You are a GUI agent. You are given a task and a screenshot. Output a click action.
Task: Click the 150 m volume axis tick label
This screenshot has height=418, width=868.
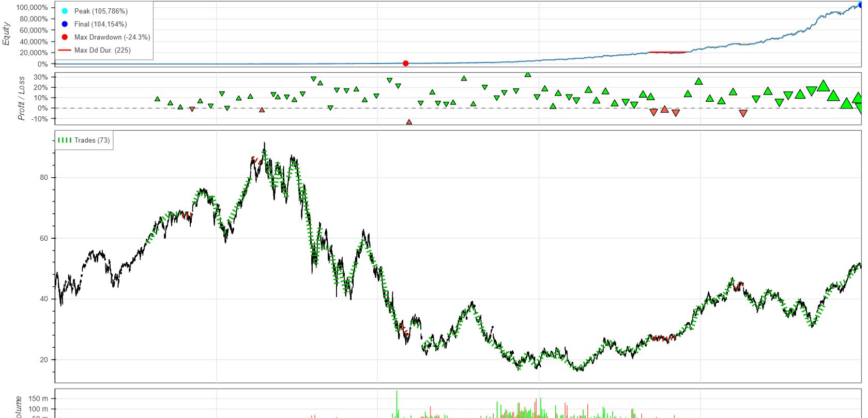point(38,398)
